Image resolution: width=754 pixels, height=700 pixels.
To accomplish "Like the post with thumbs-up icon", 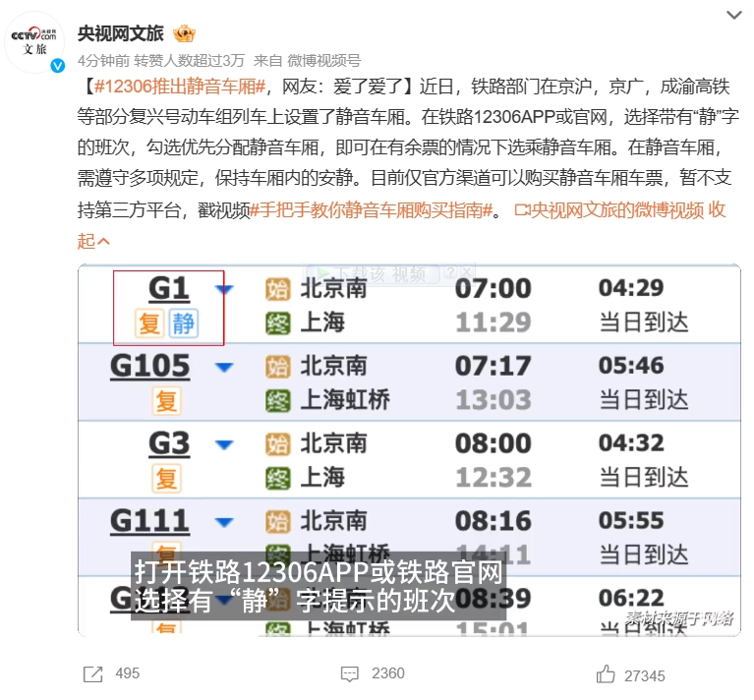I will [x=606, y=674].
